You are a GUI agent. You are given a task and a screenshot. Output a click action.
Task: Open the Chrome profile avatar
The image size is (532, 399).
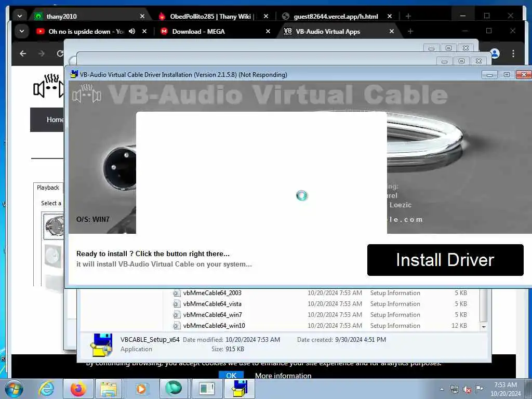[x=495, y=54]
